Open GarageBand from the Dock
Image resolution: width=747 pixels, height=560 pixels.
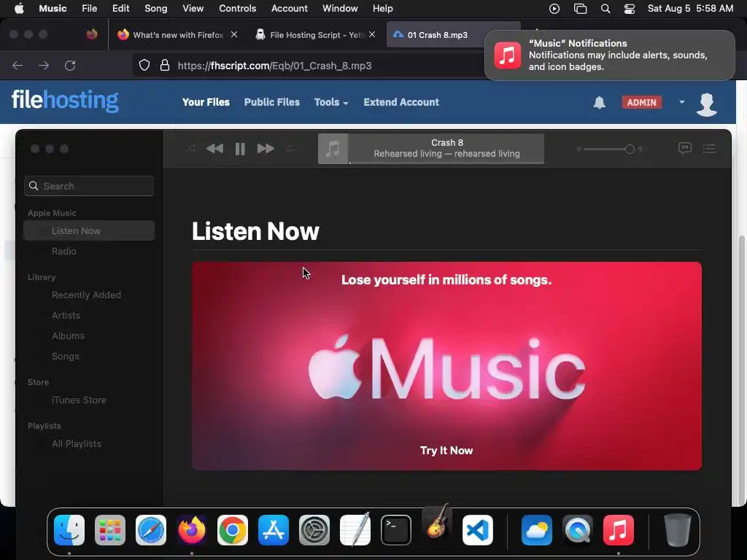click(x=437, y=521)
